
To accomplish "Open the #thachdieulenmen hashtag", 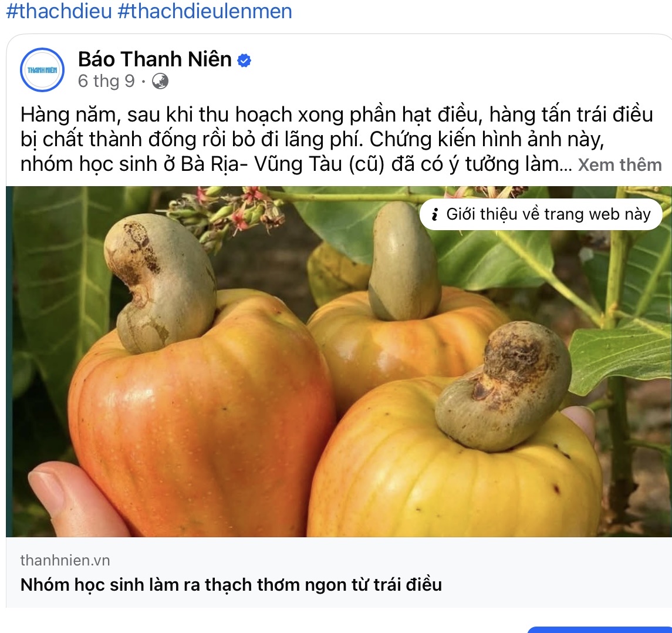I will pos(205,11).
